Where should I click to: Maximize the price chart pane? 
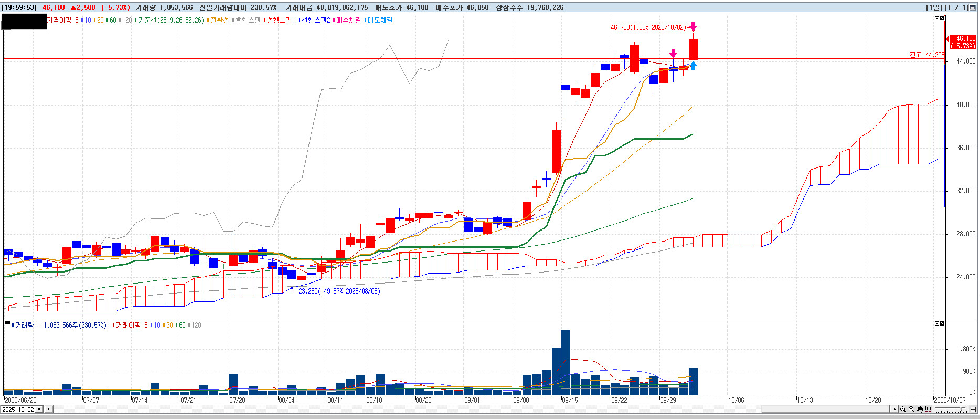click(x=937, y=18)
